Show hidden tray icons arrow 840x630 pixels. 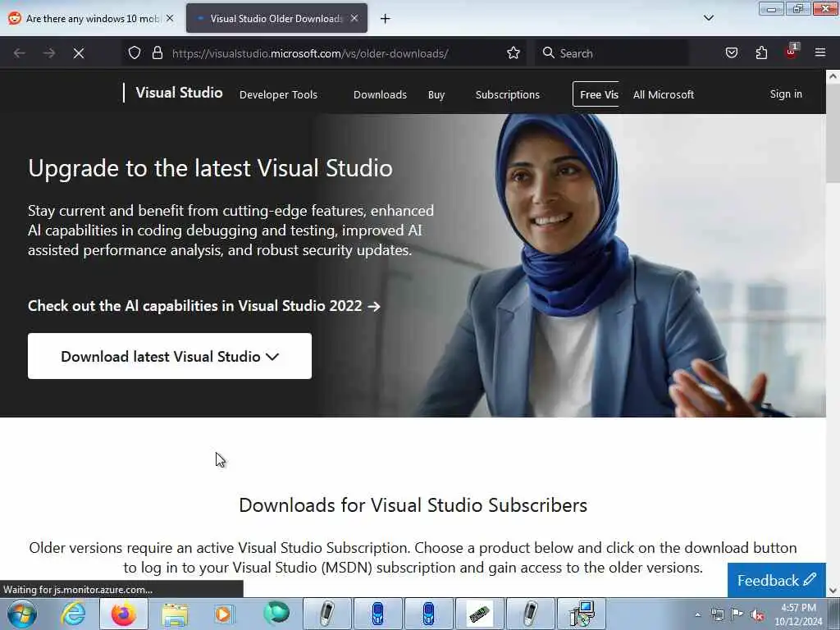click(x=697, y=614)
